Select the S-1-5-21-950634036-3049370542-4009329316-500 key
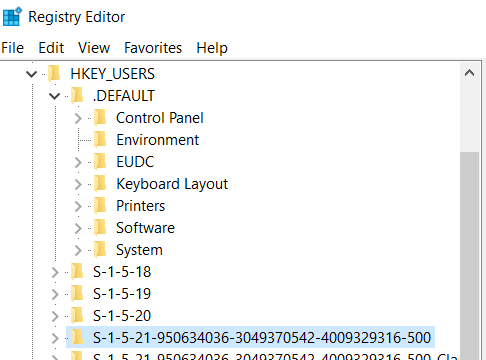The width and height of the screenshot is (486, 360). [262, 338]
